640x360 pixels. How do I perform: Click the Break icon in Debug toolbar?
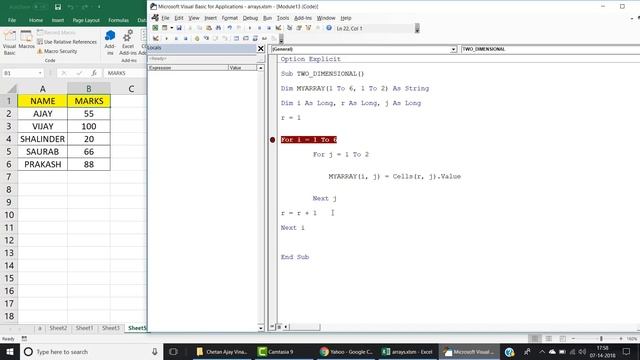point(176,38)
